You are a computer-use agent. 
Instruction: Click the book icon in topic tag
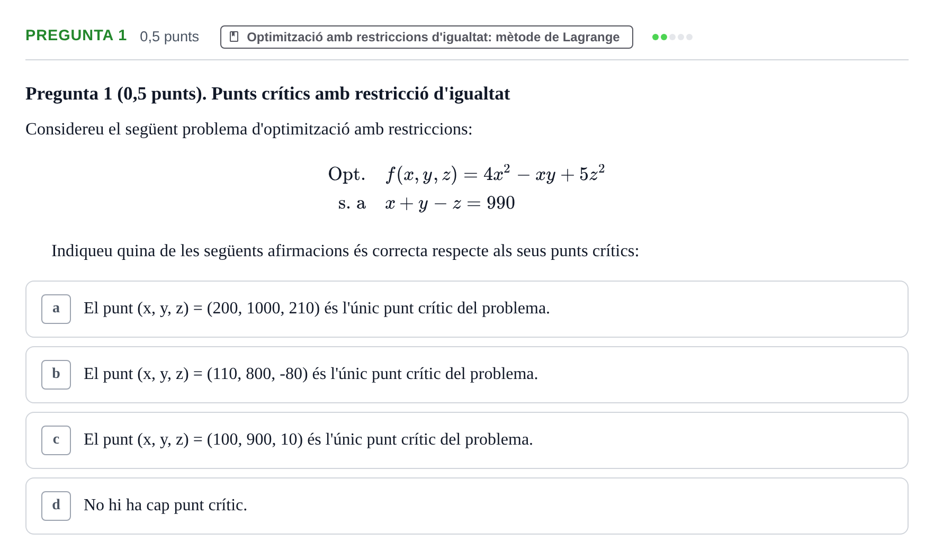234,37
